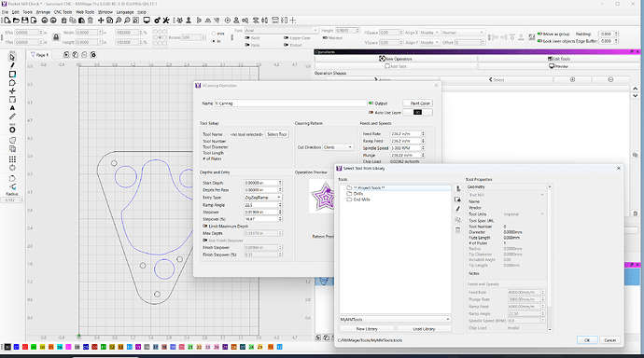Click the Name field containing V Carving
Screen dimensions: 644x358
290,103
